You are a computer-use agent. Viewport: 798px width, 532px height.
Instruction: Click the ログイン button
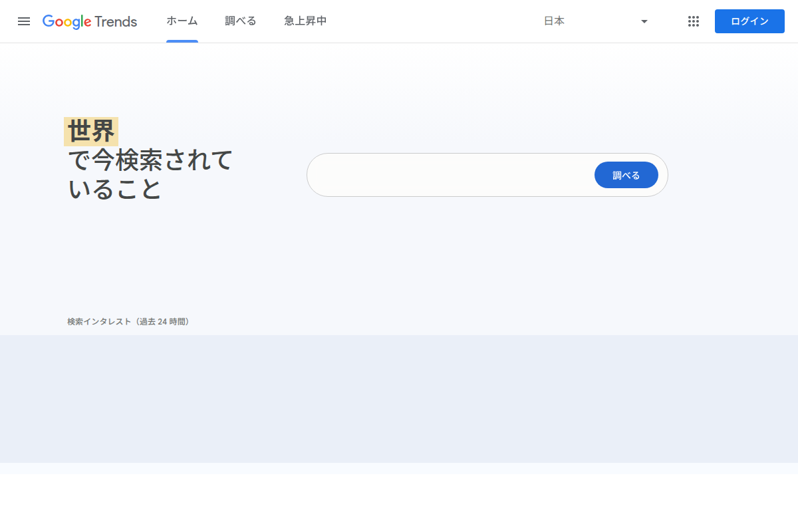coord(749,21)
